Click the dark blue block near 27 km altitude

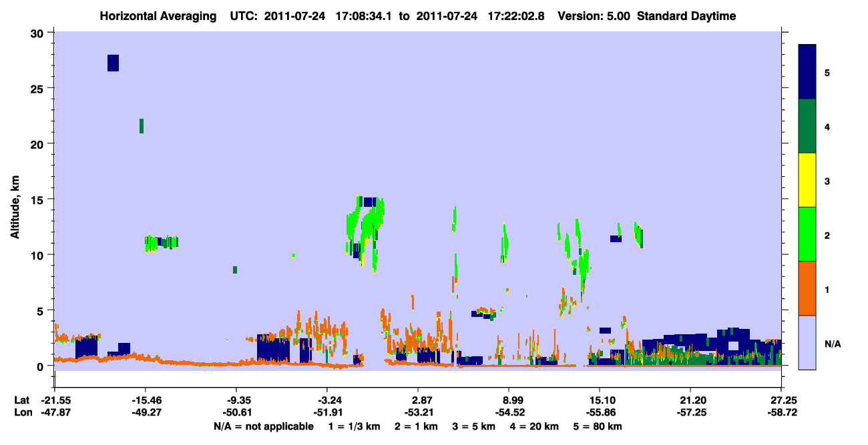click(x=113, y=63)
